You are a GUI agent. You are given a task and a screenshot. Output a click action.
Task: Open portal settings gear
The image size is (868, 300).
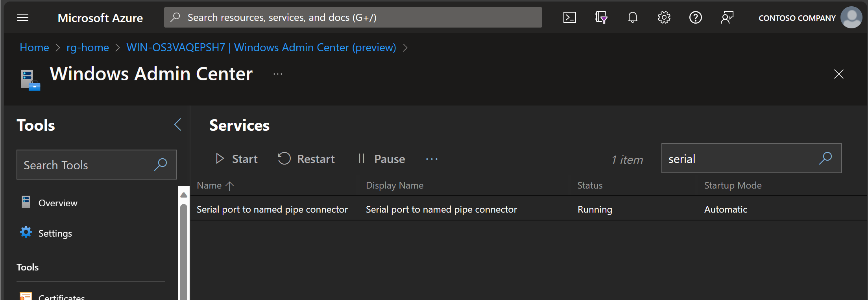(664, 17)
